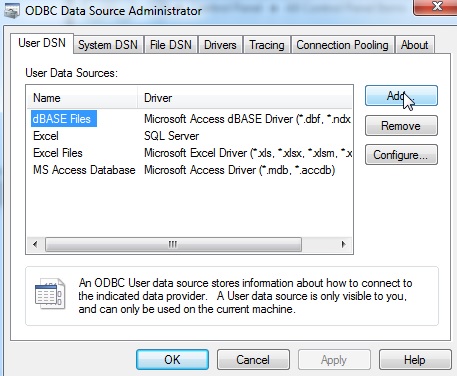Click the Add button

pyautogui.click(x=401, y=96)
